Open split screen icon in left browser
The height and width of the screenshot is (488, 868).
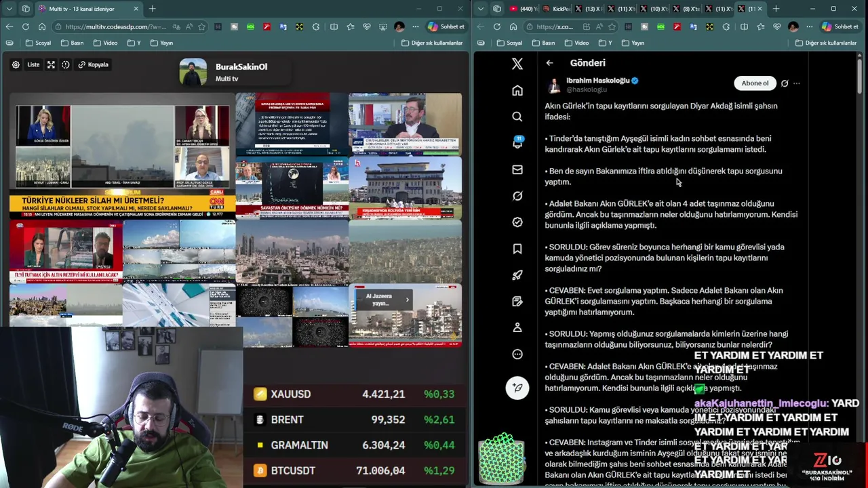[334, 26]
